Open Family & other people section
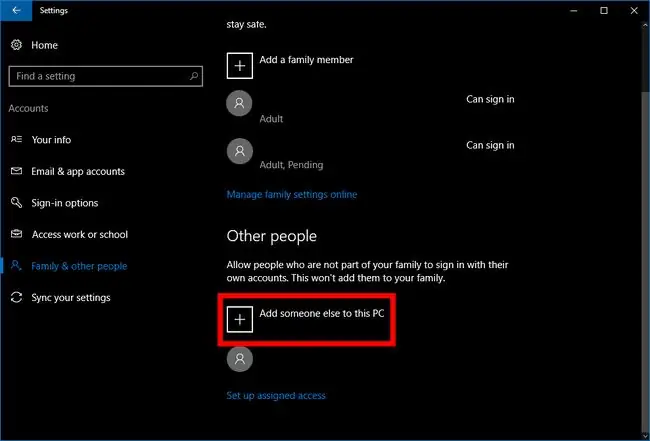650x441 pixels. [79, 266]
